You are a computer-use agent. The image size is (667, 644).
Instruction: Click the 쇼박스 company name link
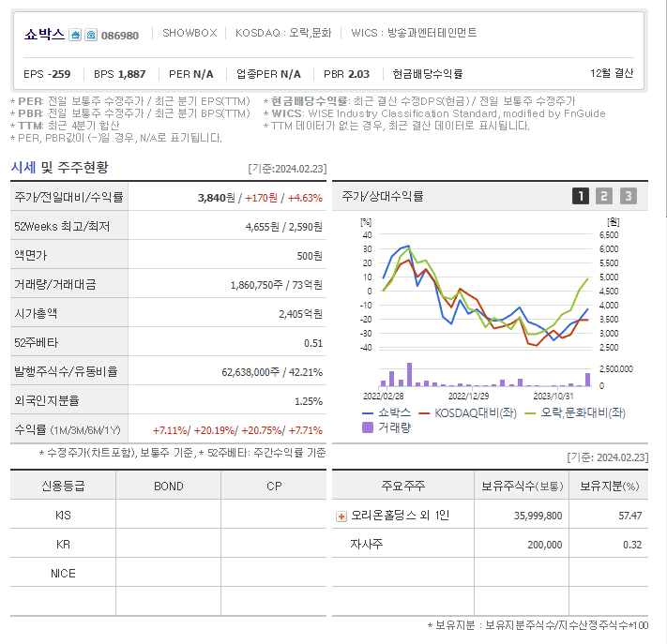(x=45, y=35)
